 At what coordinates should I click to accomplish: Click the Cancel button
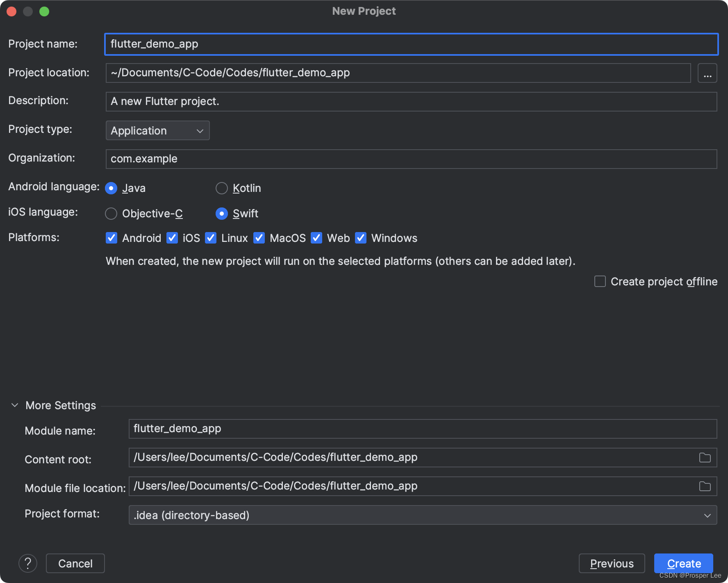click(75, 563)
